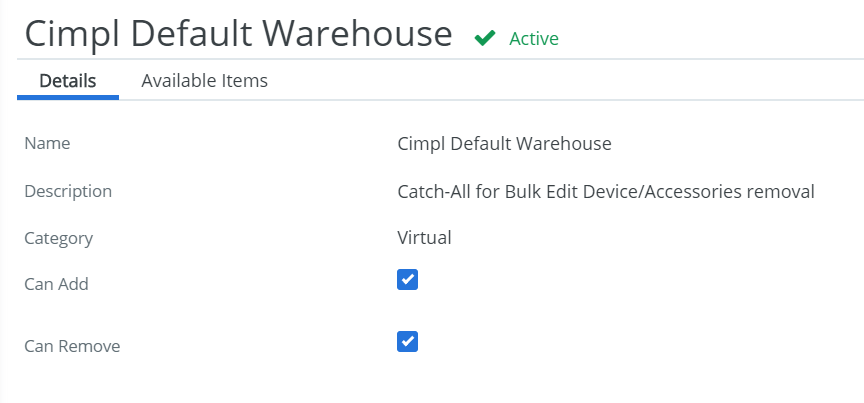Click the Name field label
This screenshot has height=403, width=864.
pyautogui.click(x=47, y=143)
